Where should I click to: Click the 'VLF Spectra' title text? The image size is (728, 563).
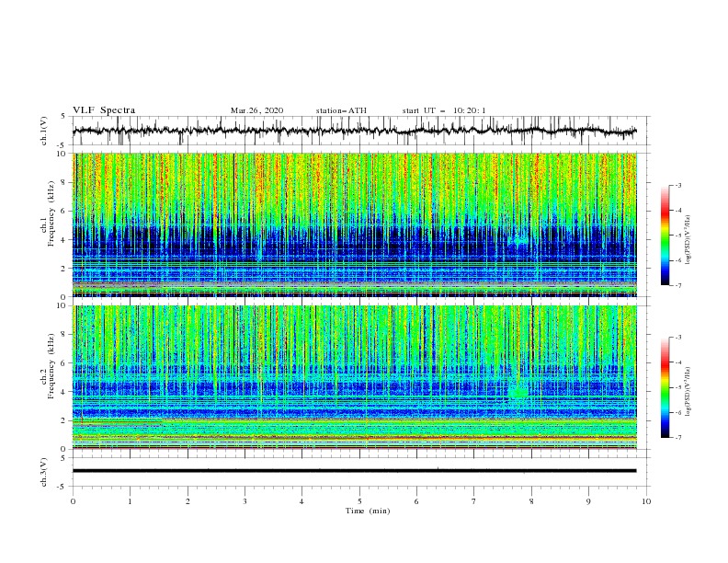[104, 110]
